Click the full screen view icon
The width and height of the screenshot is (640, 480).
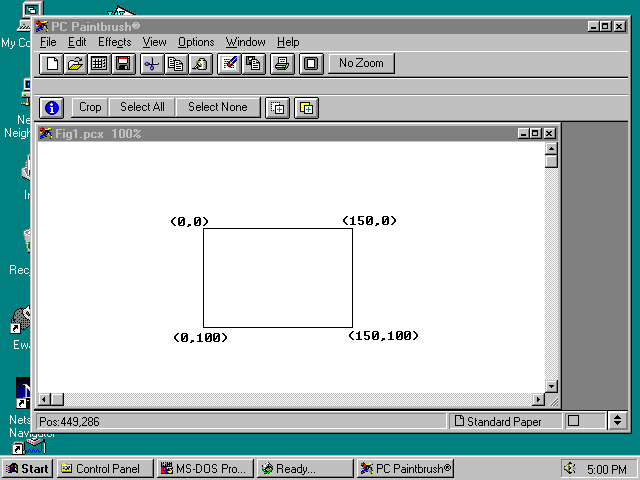point(311,64)
